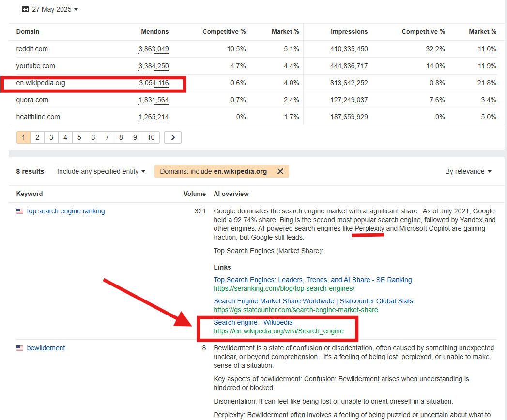Click impressions value 444,836,717
Screen dimensions: 507x420
point(349,66)
